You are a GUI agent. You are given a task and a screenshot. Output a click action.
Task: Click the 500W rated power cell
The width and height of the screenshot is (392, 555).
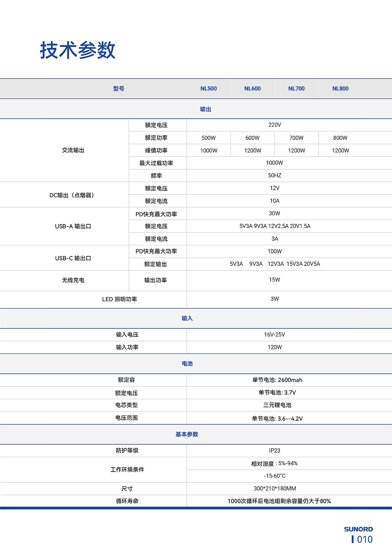pos(209,138)
